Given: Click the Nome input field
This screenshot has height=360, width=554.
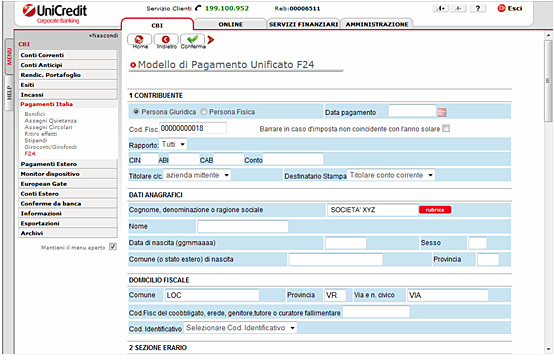Looking at the screenshot, I should coord(243,226).
